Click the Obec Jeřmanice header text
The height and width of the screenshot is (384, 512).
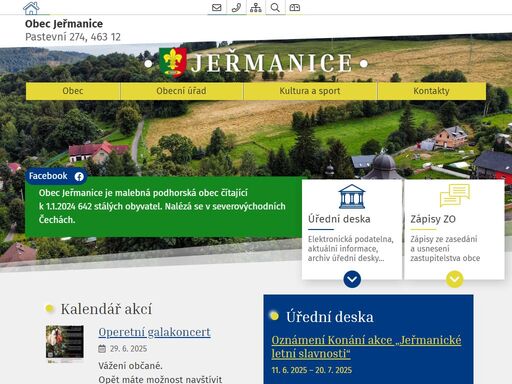click(x=64, y=24)
